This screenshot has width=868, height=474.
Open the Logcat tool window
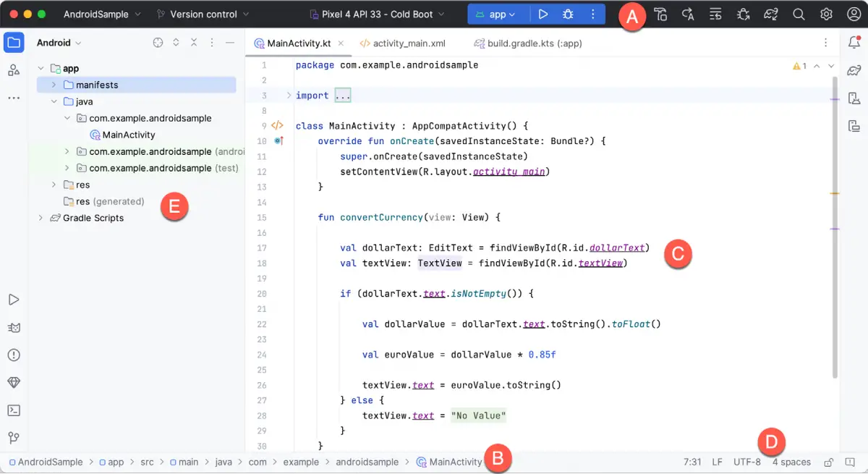(14, 327)
